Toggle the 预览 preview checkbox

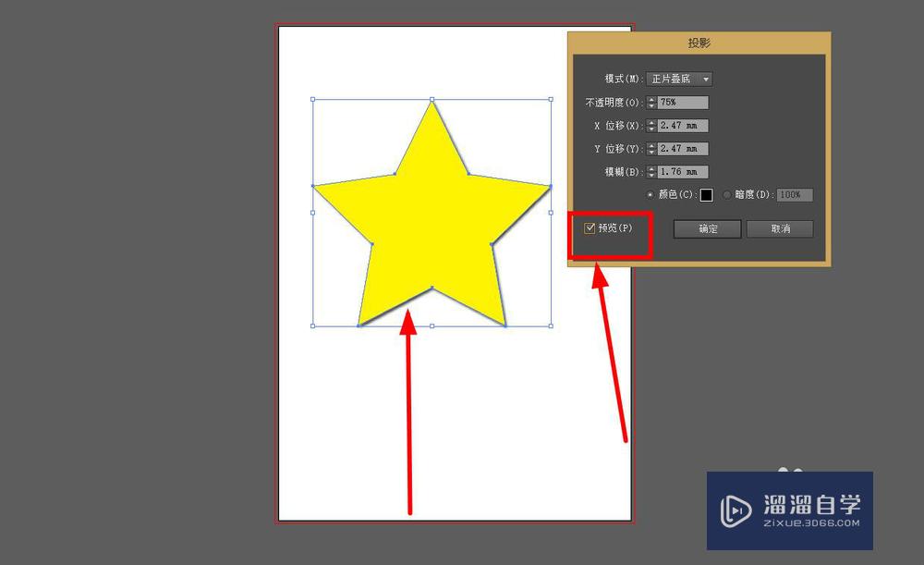pos(590,228)
